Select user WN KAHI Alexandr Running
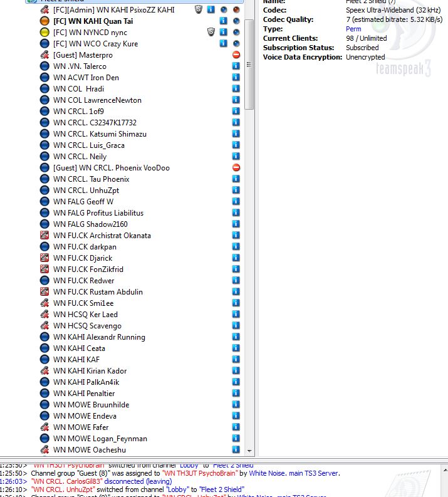Image resolution: width=448 pixels, height=497 pixels. [x=99, y=337]
